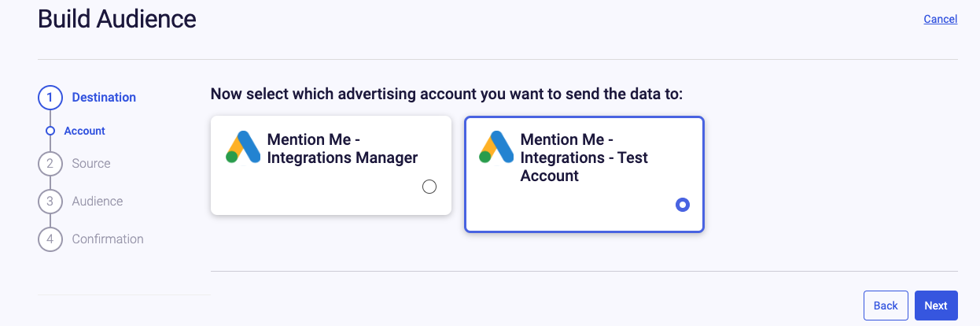Click the Cancel link
The image size is (980, 326).
point(940,19)
